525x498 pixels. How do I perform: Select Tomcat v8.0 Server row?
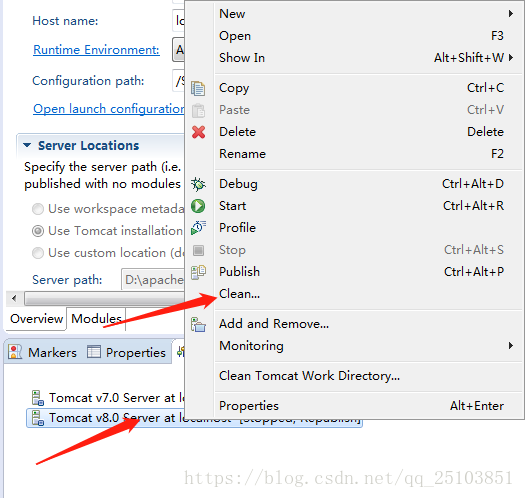point(194,418)
